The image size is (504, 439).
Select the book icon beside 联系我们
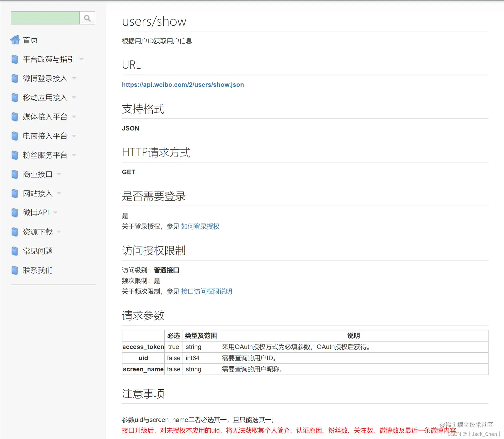(15, 270)
